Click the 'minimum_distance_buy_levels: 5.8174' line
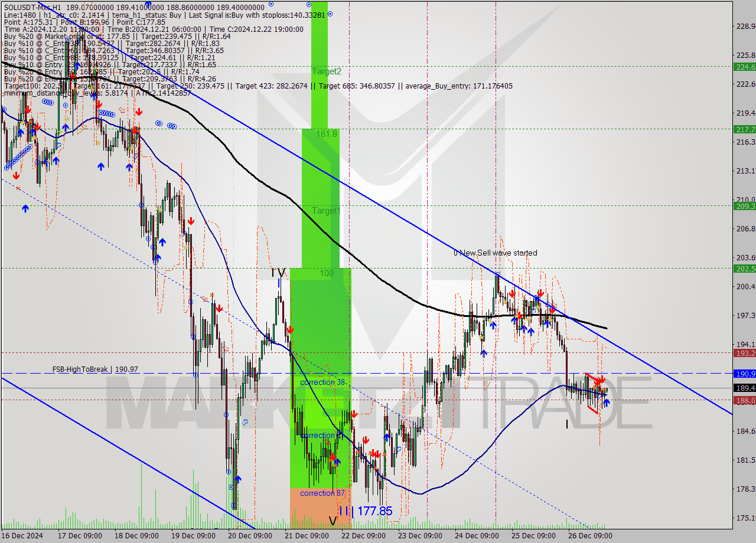 click(x=97, y=93)
